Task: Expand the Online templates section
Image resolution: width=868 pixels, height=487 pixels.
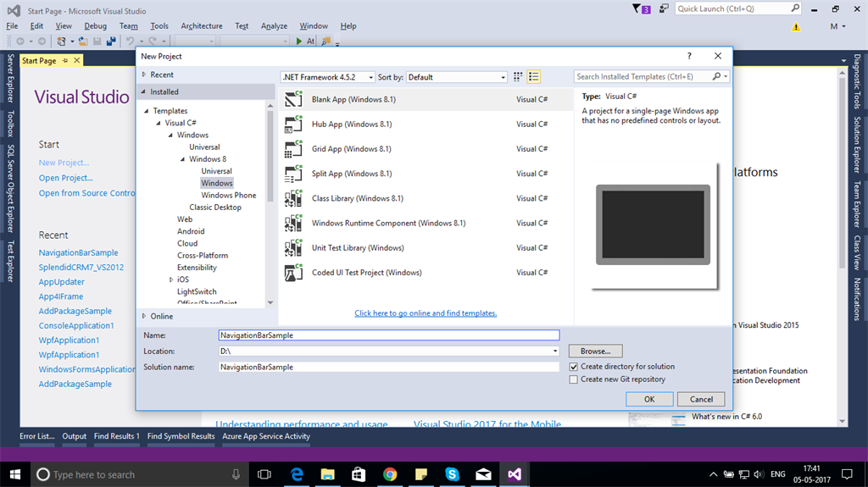Action: pyautogui.click(x=144, y=316)
